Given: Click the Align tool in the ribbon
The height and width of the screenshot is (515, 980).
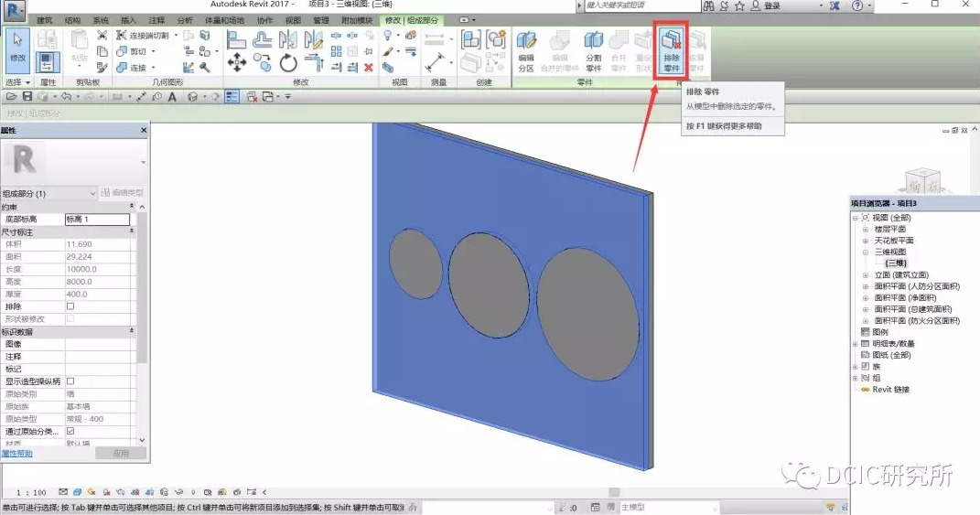Looking at the screenshot, I should (237, 40).
